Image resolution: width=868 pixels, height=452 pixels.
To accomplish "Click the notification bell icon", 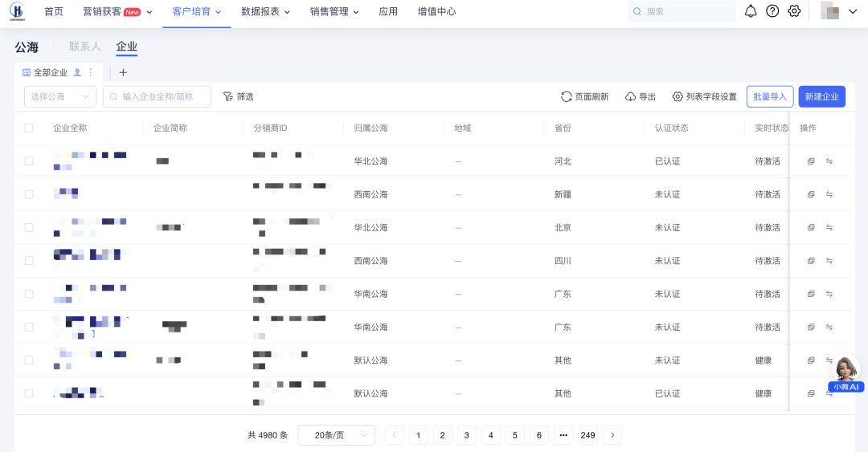I will [751, 11].
